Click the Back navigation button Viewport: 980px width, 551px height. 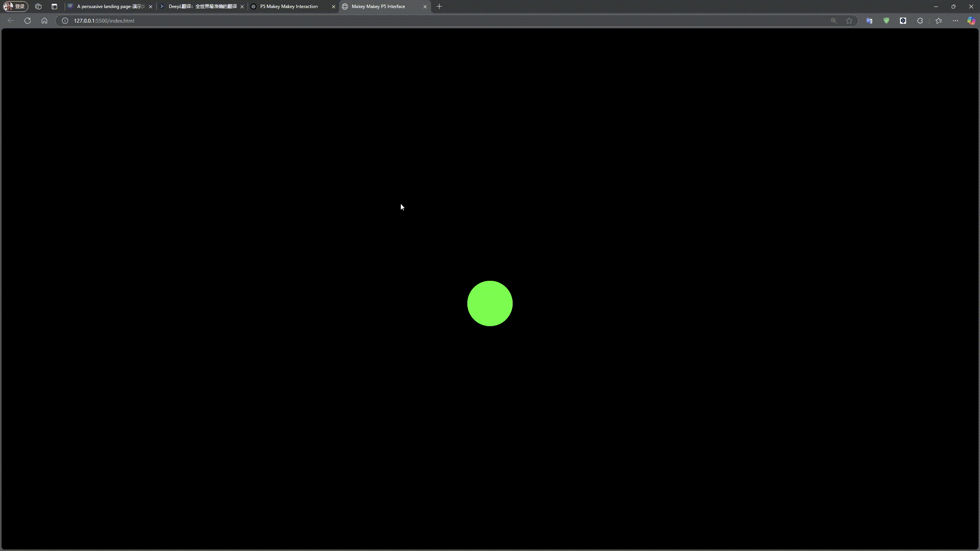coord(10,21)
